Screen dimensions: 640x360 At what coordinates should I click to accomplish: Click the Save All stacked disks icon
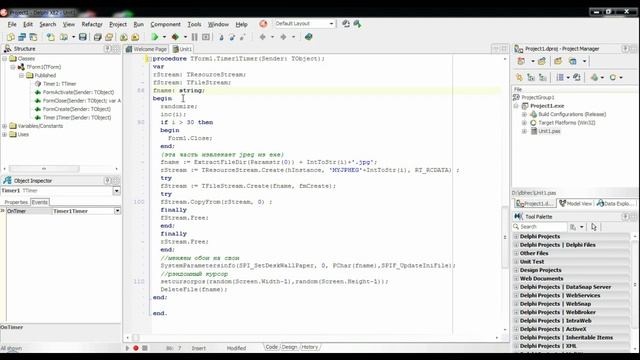pos(98,37)
